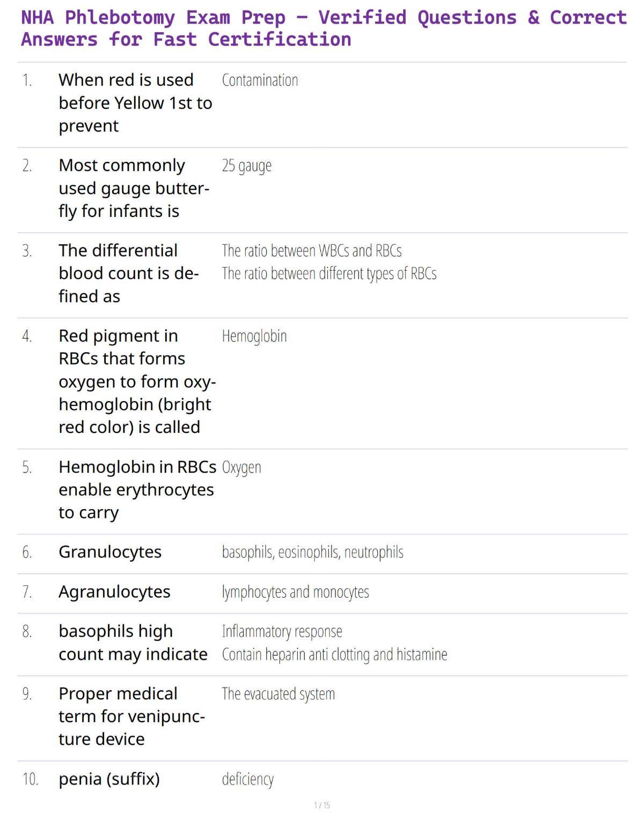Click 'basophils, eosinophils, neutrophils' answer

coord(312,552)
